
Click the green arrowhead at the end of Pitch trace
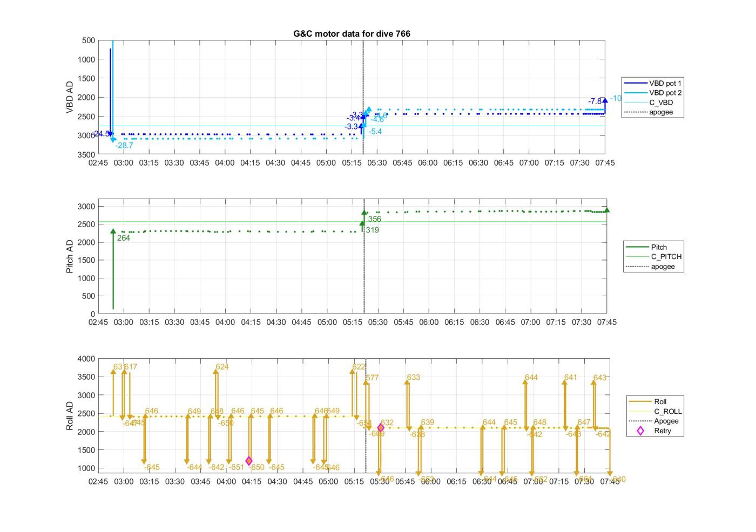(607, 210)
